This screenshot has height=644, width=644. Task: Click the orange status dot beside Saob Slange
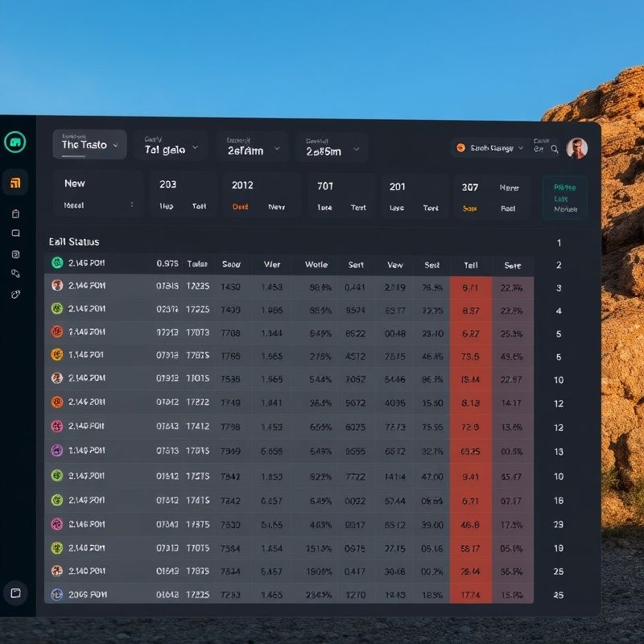pyautogui.click(x=460, y=148)
